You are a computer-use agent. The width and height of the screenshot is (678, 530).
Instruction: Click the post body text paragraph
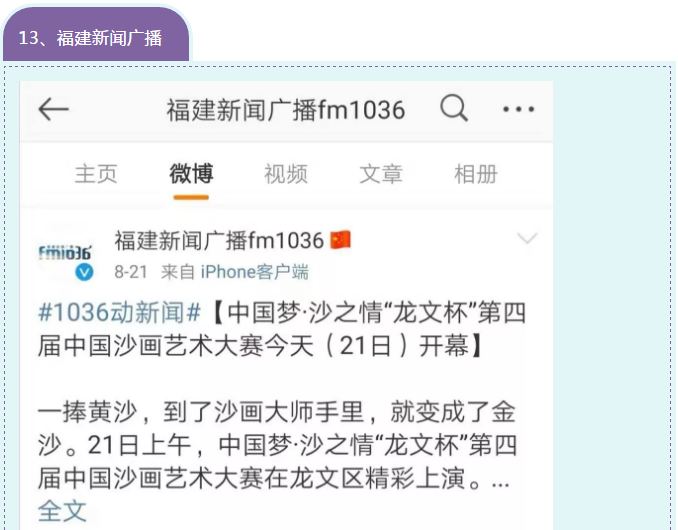point(277,445)
